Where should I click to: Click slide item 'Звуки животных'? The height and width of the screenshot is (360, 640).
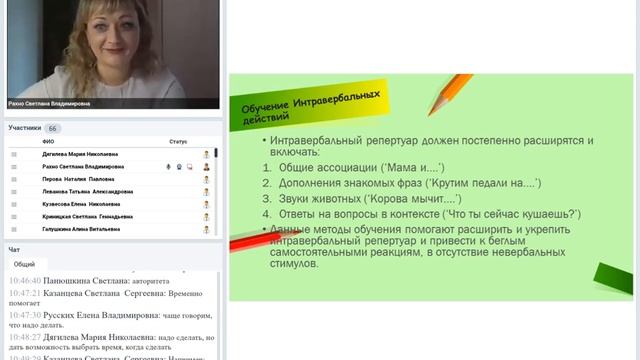(370, 199)
